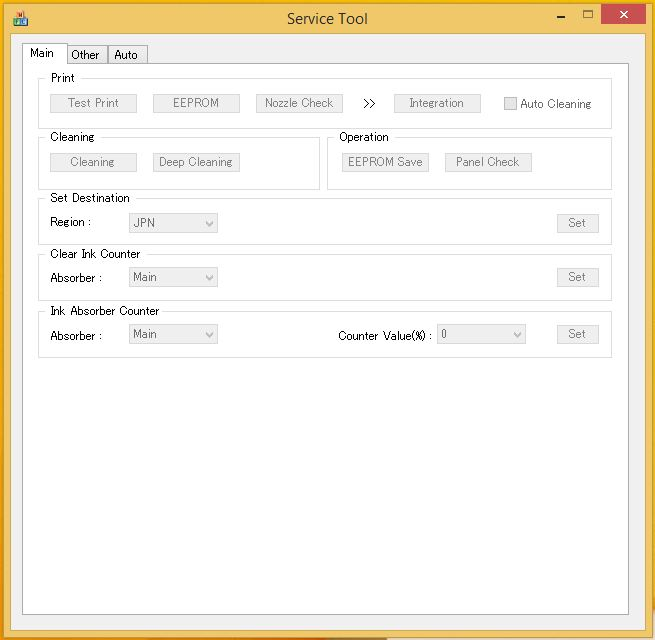Click the EEPROM print button
The height and width of the screenshot is (640, 655).
[x=196, y=103]
